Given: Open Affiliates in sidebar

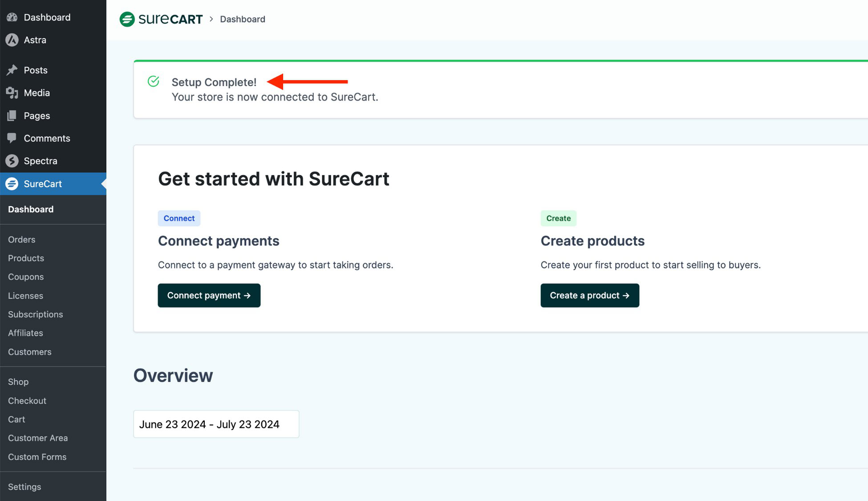Looking at the screenshot, I should point(25,333).
